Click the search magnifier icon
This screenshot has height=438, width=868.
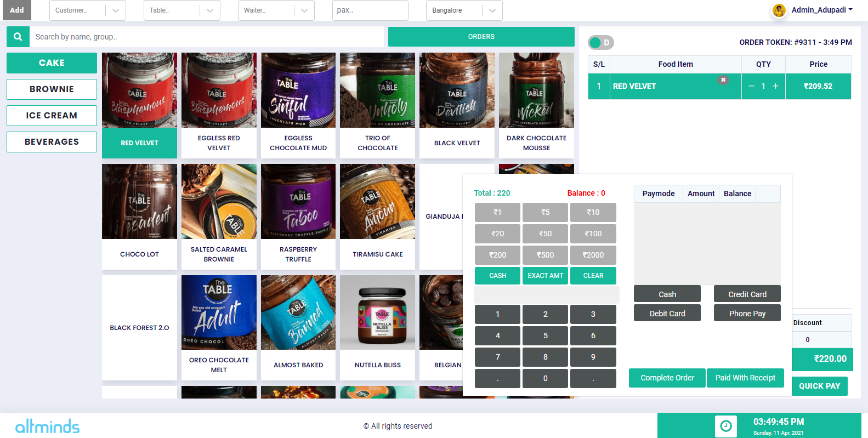18,37
